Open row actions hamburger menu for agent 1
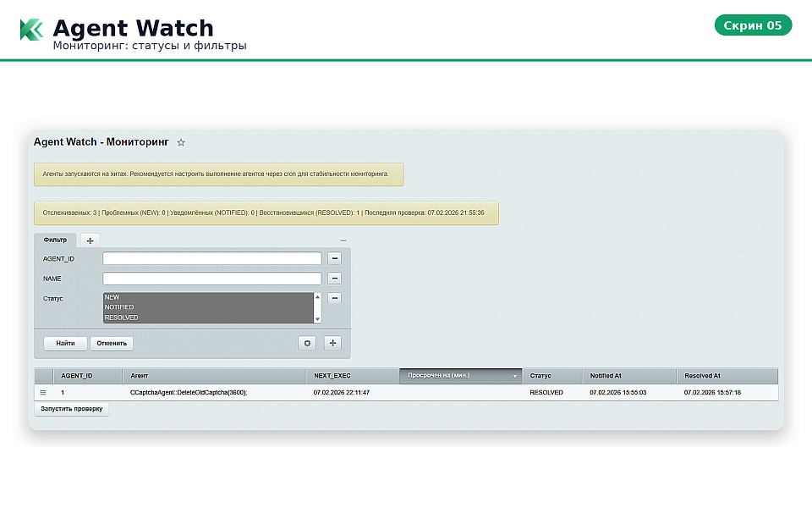The height and width of the screenshot is (508, 812). pos(43,393)
